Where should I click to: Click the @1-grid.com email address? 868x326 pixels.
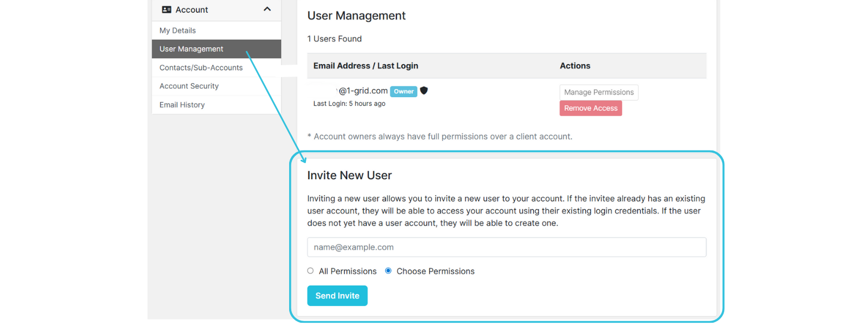click(x=362, y=91)
